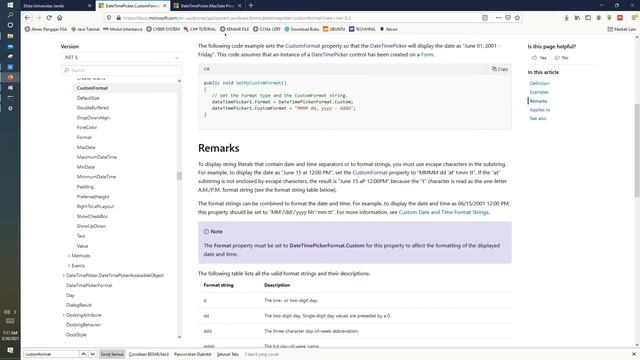This screenshot has width=640, height=360.
Task: Open Custom Date and Time Format Strings link
Action: (444, 212)
